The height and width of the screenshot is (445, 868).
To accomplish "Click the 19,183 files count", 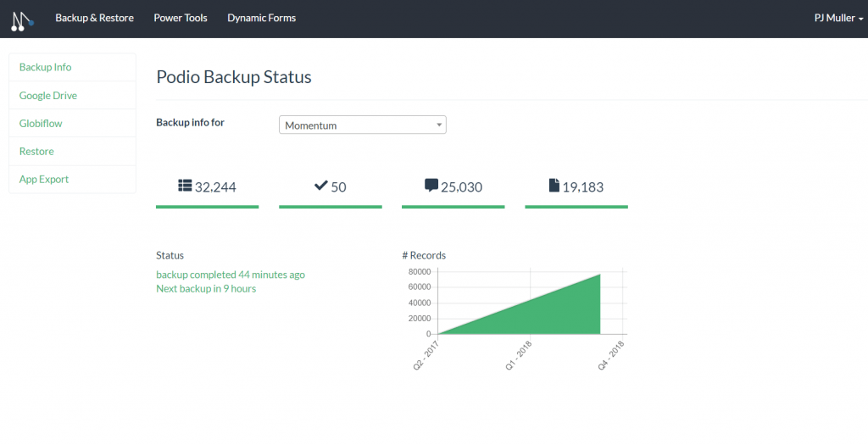I will (582, 187).
